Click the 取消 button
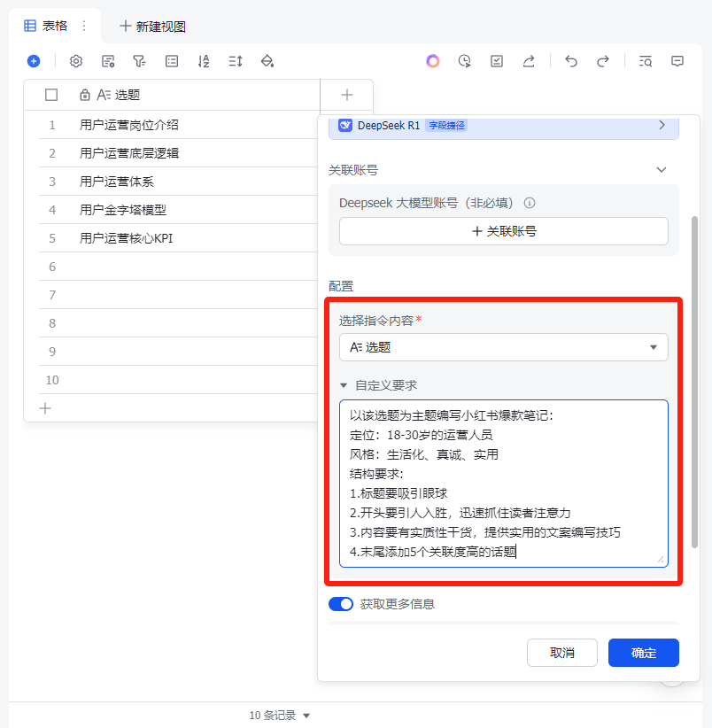Image resolution: width=712 pixels, height=728 pixels. (561, 653)
